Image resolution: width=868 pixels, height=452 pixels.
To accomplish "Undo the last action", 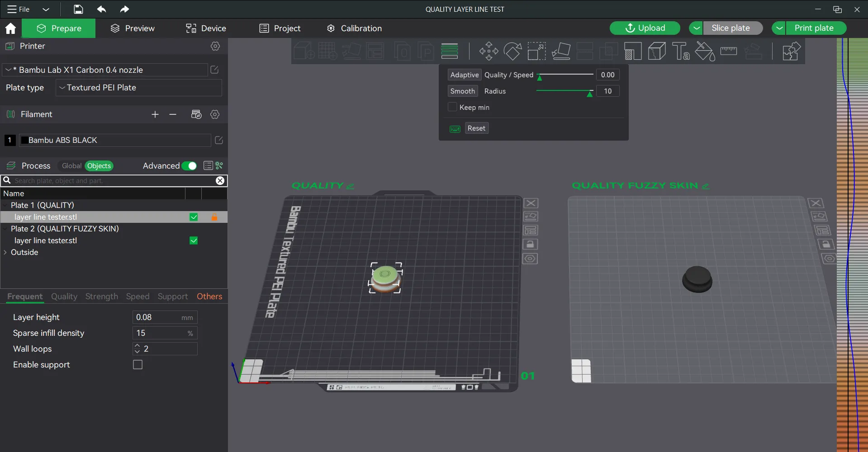I will [x=101, y=9].
